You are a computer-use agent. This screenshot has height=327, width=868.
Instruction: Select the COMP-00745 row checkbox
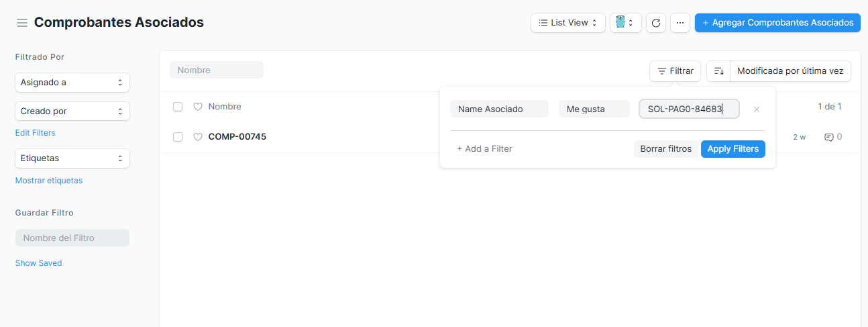(178, 137)
